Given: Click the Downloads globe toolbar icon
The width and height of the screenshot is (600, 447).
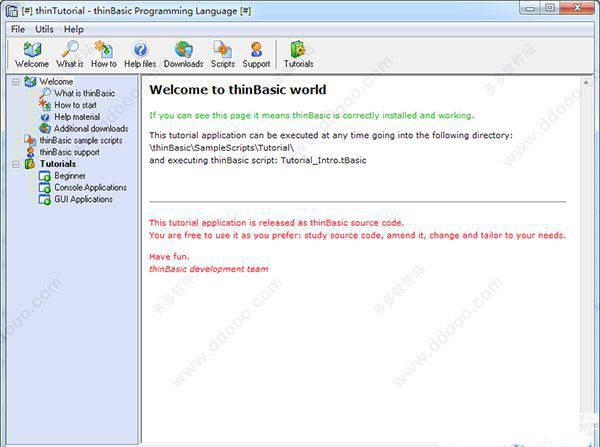Looking at the screenshot, I should [184, 49].
